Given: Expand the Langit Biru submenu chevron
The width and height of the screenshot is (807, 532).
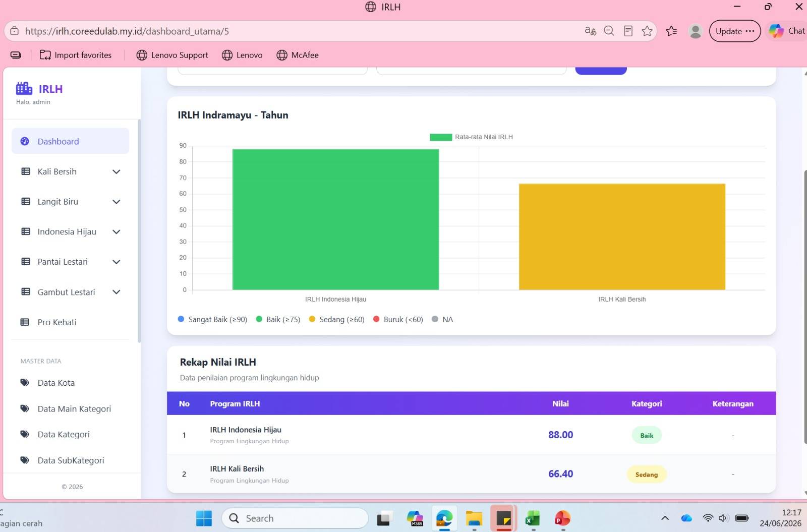Looking at the screenshot, I should [117, 202].
